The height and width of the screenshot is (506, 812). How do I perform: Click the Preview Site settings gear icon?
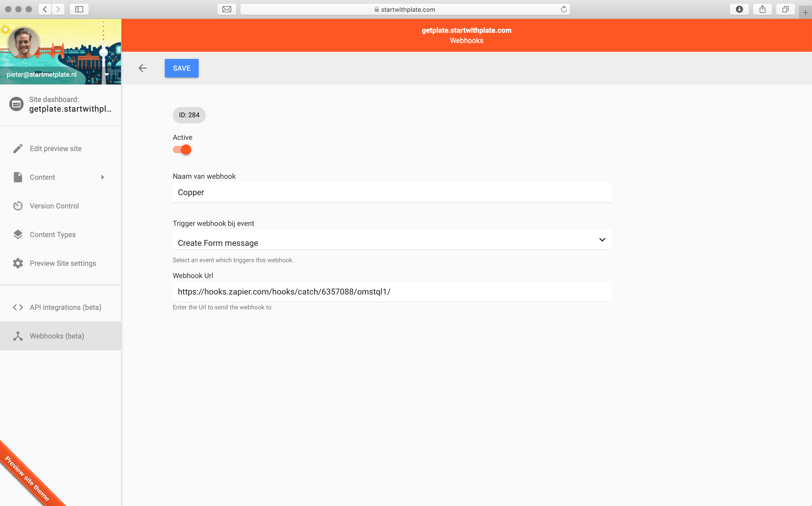[18, 263]
